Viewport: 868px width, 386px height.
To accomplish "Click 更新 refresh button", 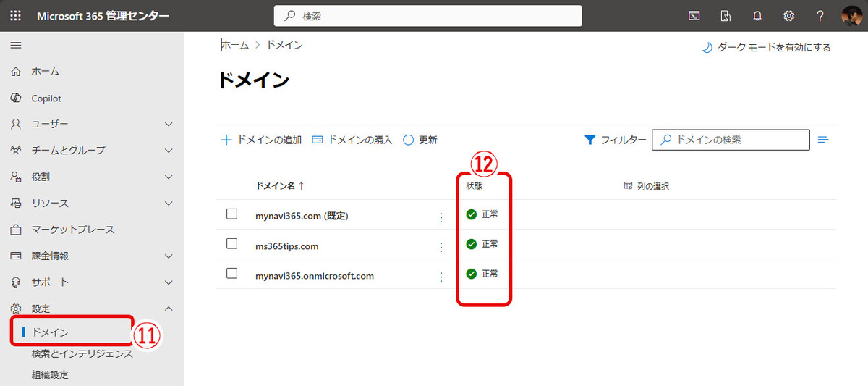I will [420, 140].
